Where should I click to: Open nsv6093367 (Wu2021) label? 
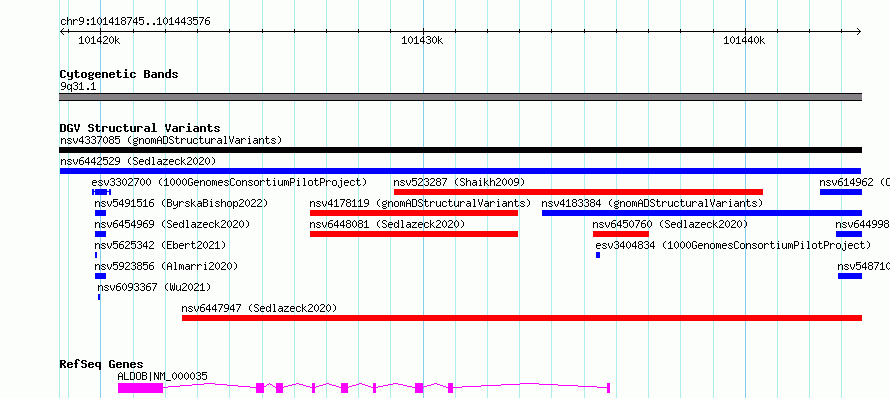tap(154, 287)
